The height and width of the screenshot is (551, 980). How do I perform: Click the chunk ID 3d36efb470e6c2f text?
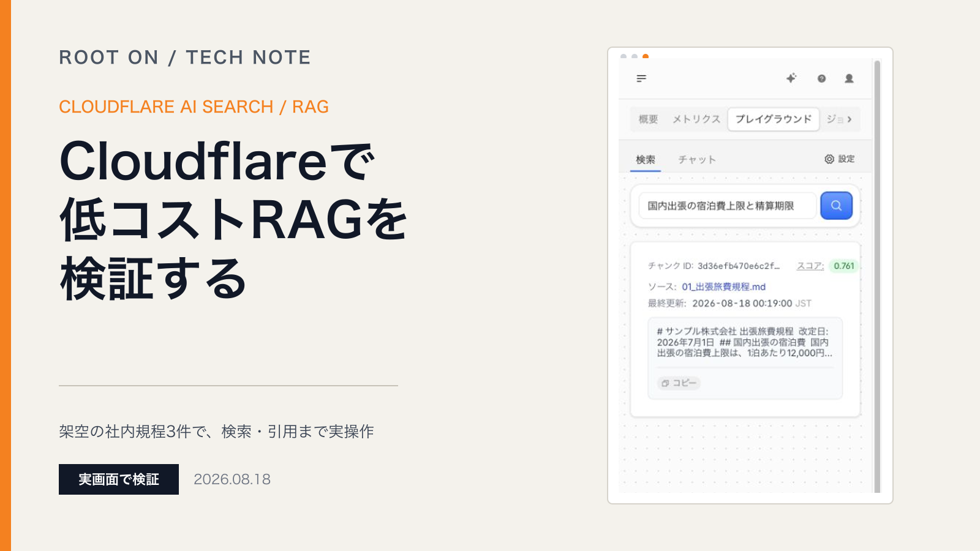click(738, 266)
